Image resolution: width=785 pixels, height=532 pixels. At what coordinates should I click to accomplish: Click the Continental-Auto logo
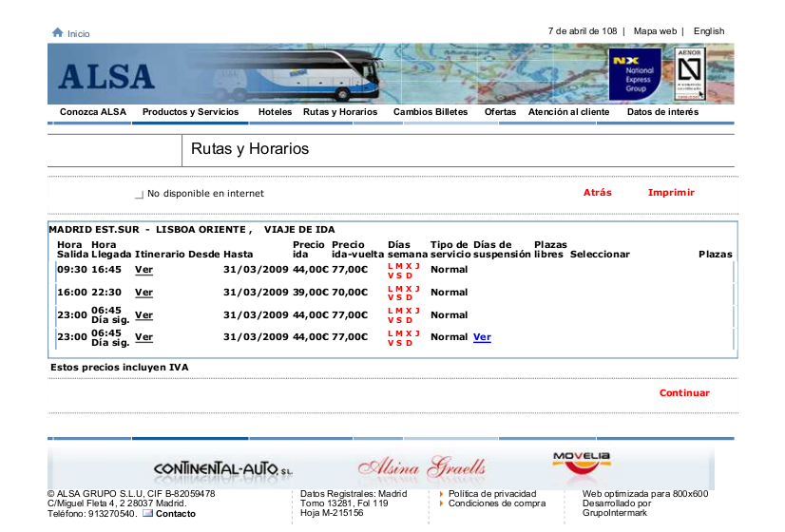point(222,469)
